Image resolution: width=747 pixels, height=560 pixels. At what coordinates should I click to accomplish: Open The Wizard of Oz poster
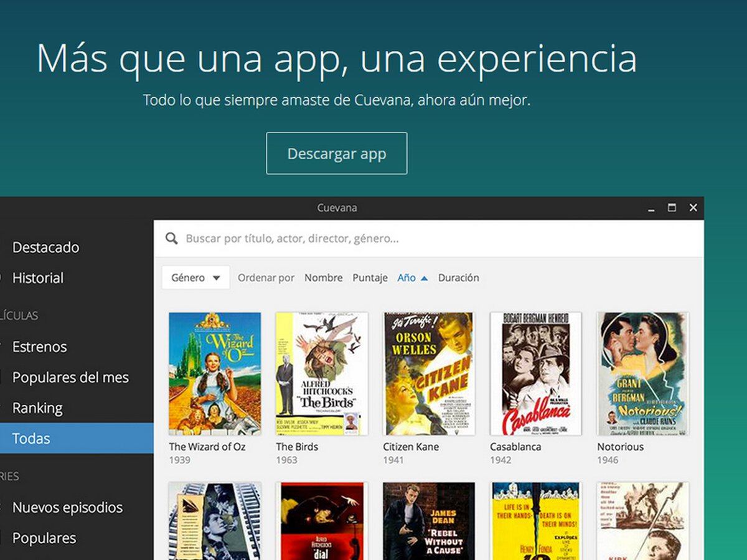pyautogui.click(x=215, y=373)
